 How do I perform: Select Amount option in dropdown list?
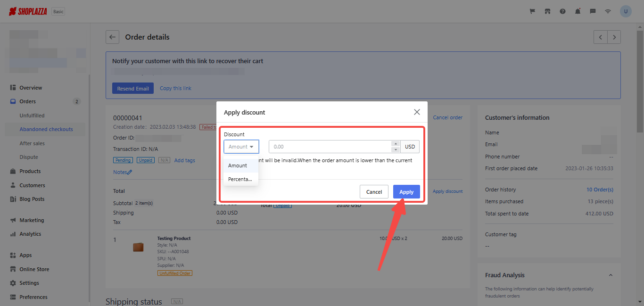pos(238,165)
